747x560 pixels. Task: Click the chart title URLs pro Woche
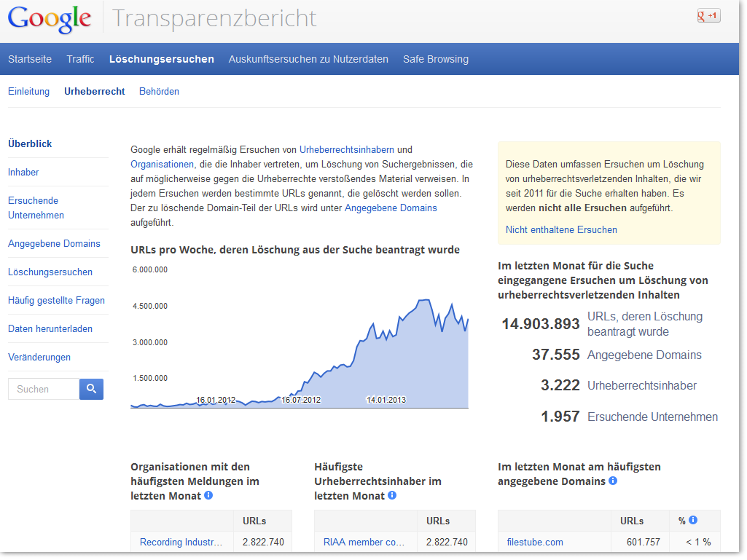pos(295,250)
